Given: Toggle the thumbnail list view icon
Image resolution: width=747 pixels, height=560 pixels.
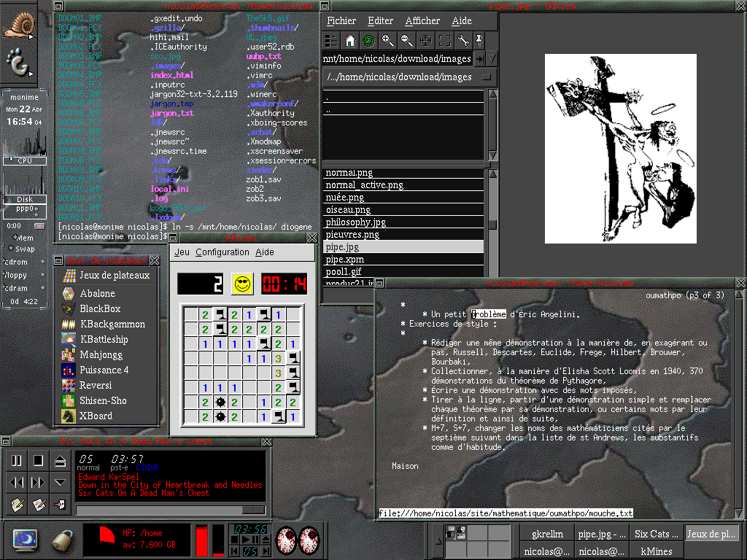Looking at the screenshot, I should point(331,41).
